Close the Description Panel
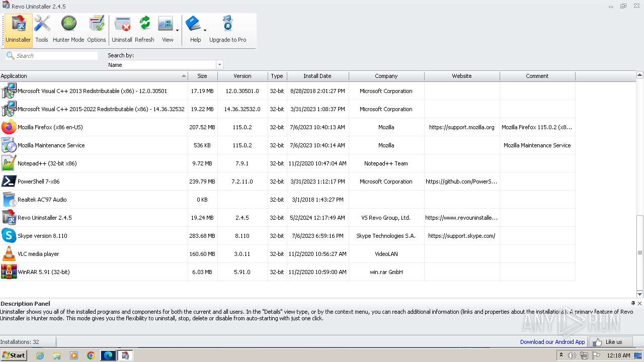Image resolution: width=644 pixels, height=362 pixels. pyautogui.click(x=640, y=303)
